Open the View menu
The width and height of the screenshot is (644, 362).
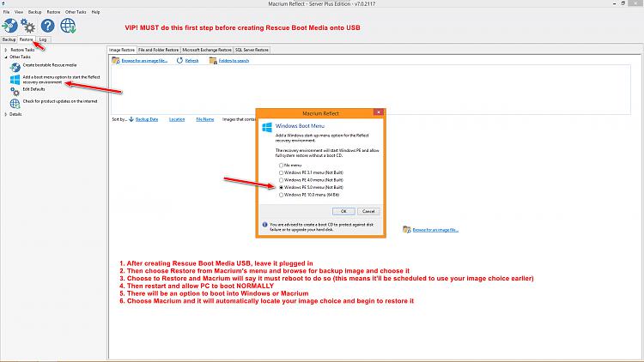tap(19, 12)
